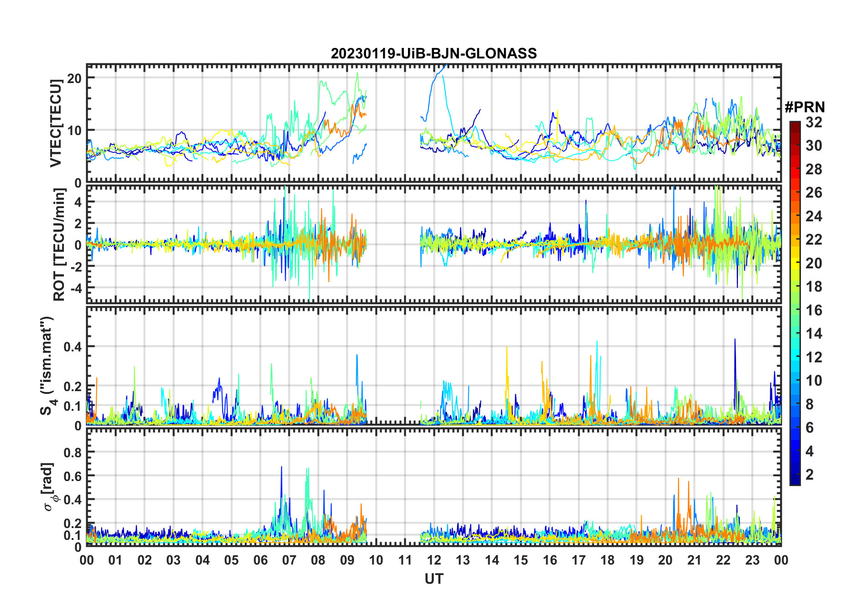Click S4 y-axis tick label 0.1

(x=73, y=406)
